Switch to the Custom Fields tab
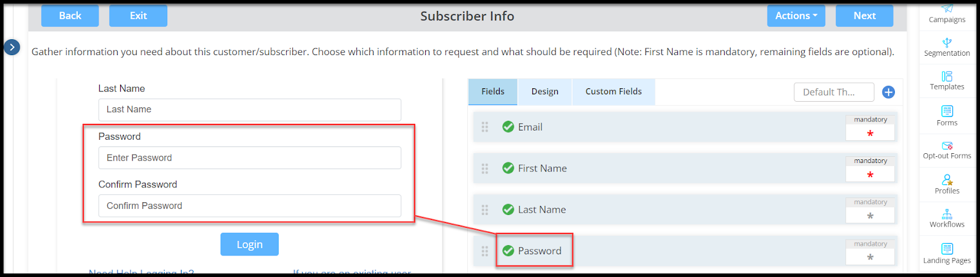Viewport: 980px width, 277px height. click(614, 92)
